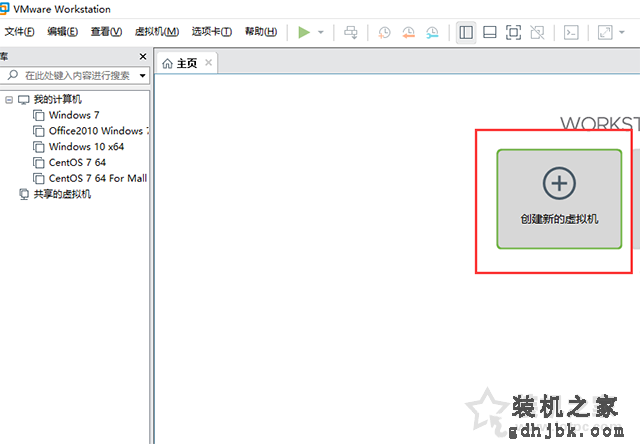The width and height of the screenshot is (640, 444).
Task: Click the console view icon
Action: [571, 32]
